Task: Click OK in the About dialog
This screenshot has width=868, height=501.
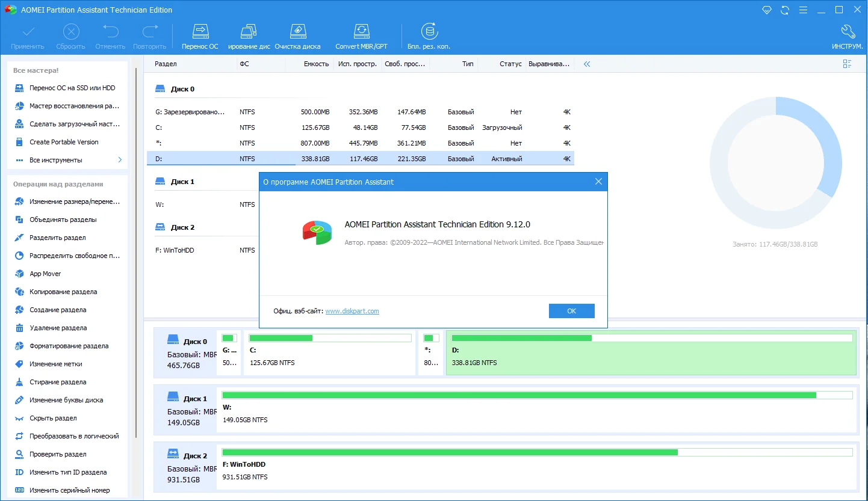Action: 572,311
